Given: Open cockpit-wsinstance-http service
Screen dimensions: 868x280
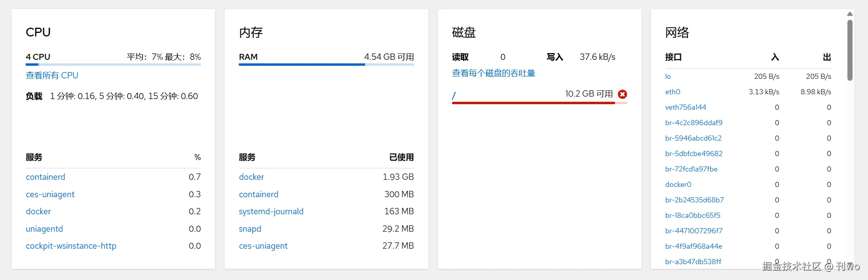Looking at the screenshot, I should click(71, 246).
